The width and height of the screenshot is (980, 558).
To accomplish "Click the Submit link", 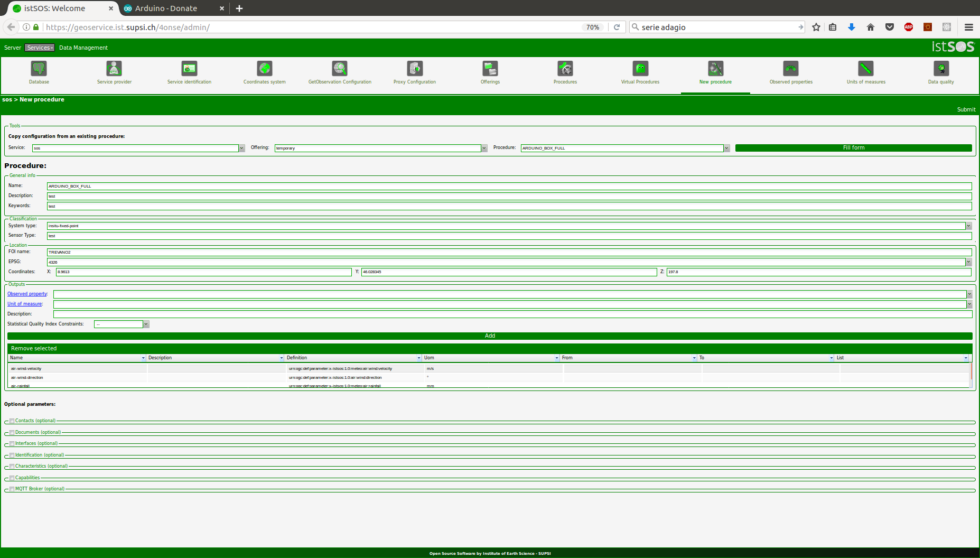I will pos(966,109).
